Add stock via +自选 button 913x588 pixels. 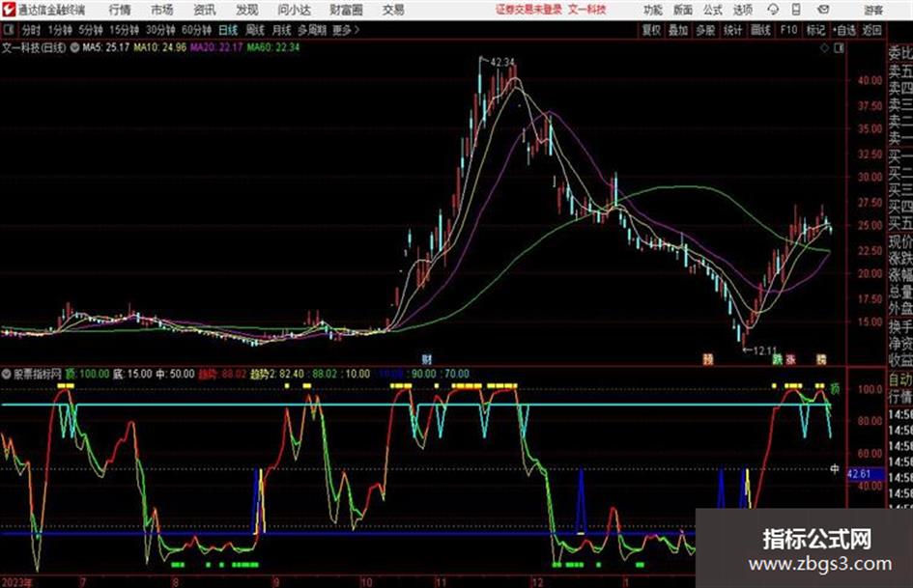(x=844, y=30)
